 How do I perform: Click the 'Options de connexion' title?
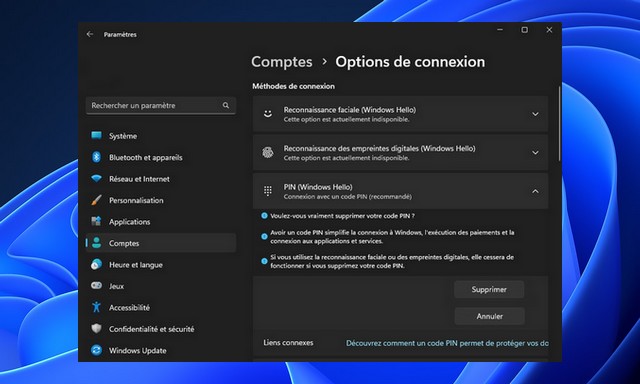pos(410,62)
